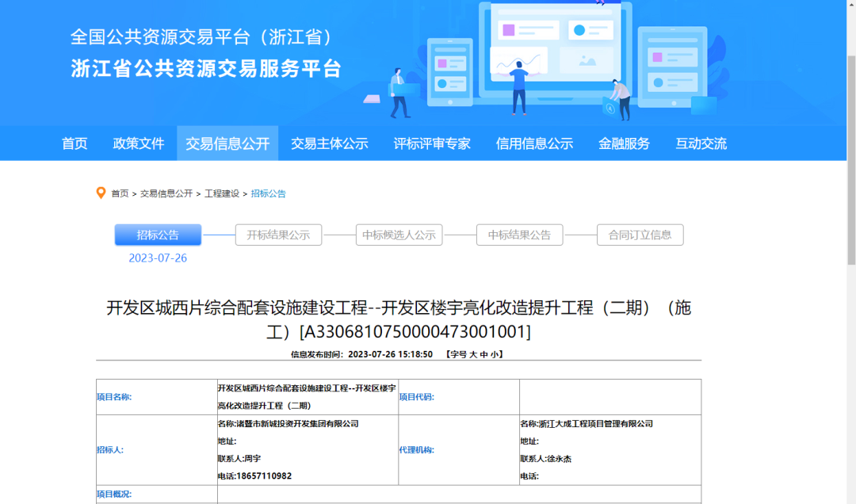Open the 合同订立信息 stage
Image resolution: width=856 pixels, height=504 pixels.
pyautogui.click(x=640, y=235)
